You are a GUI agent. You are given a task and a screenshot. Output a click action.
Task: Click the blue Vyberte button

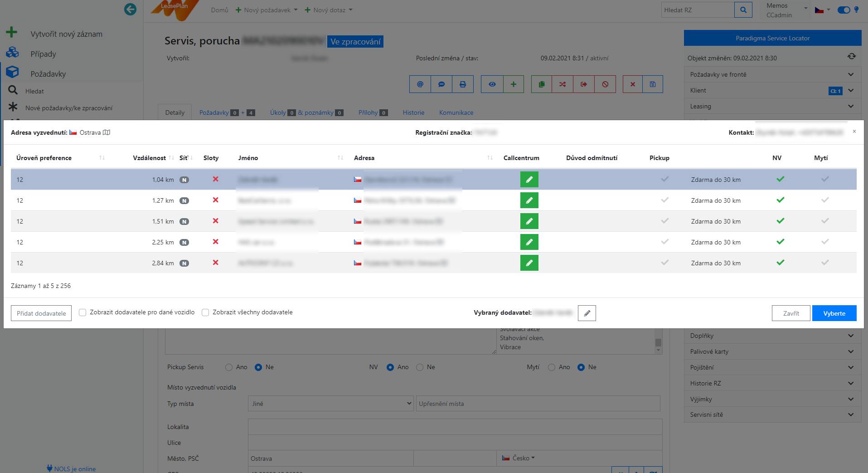[834, 313]
